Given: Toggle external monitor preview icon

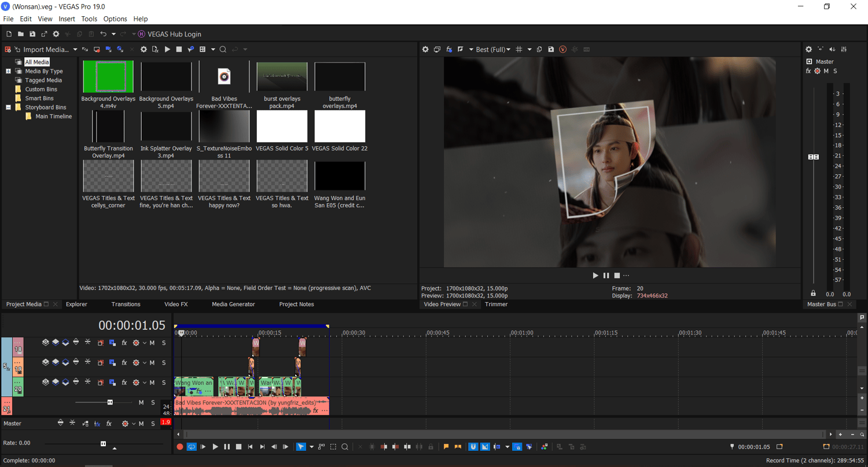Looking at the screenshot, I should [437, 50].
